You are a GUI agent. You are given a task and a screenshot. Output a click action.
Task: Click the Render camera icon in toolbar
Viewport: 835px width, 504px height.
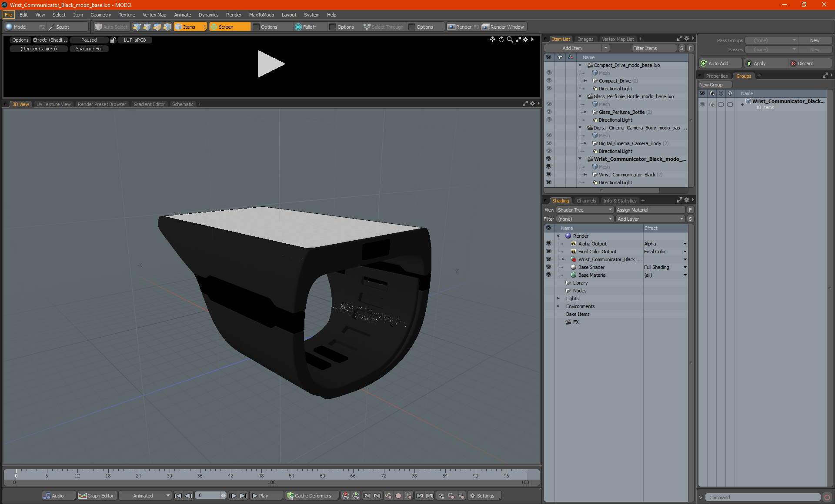[x=451, y=27]
